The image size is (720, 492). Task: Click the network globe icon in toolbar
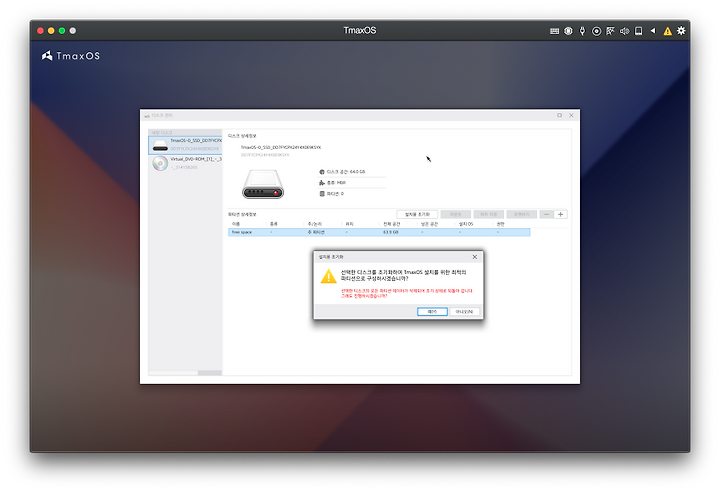[568, 31]
